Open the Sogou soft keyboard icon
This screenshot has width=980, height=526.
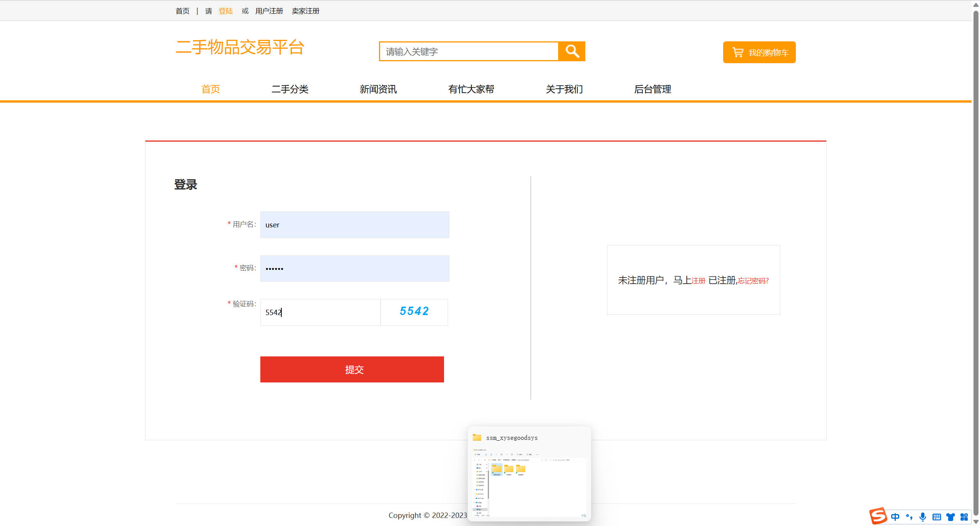click(937, 517)
